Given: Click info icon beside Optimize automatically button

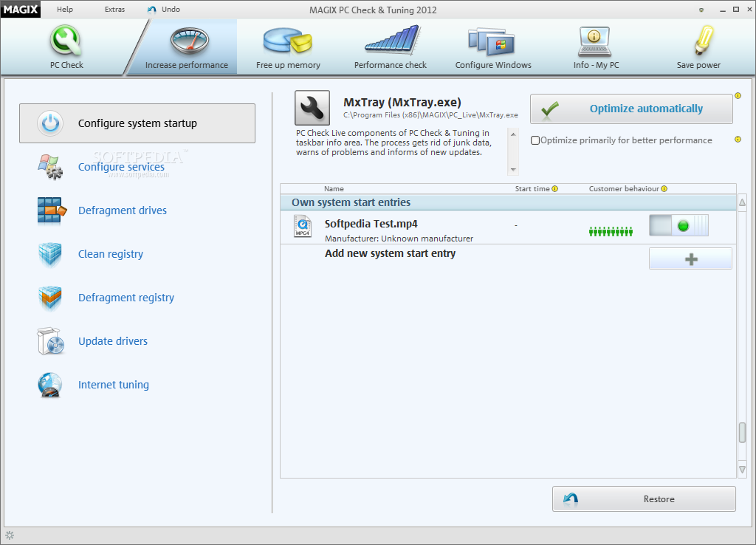Looking at the screenshot, I should coord(738,95).
